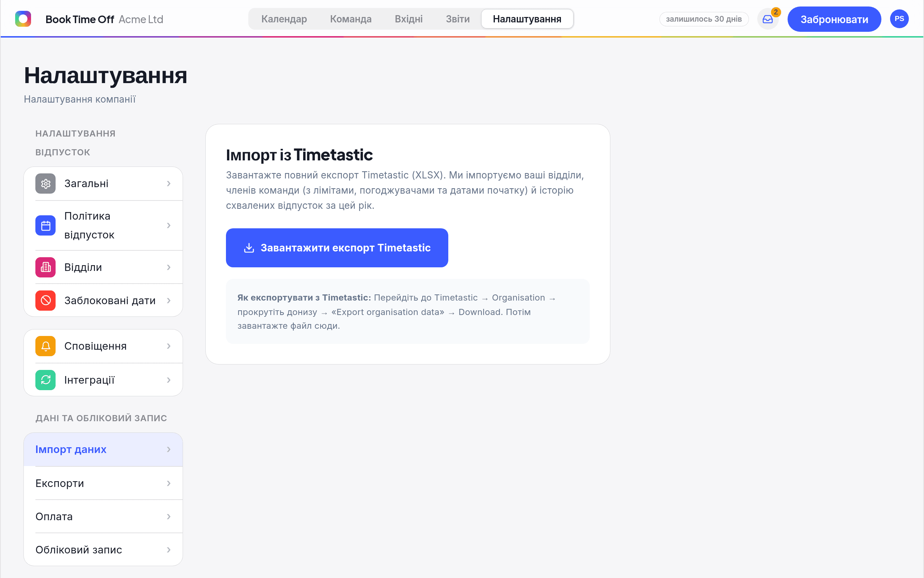Expand the Заблоковані дати chevron
This screenshot has height=578, width=924.
(169, 301)
